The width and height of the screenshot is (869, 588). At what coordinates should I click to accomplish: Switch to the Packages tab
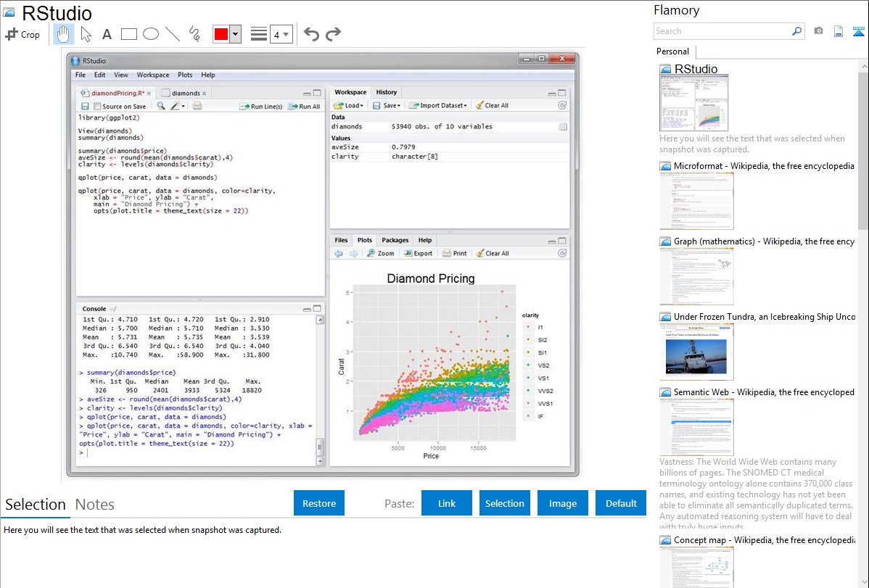[x=395, y=240]
